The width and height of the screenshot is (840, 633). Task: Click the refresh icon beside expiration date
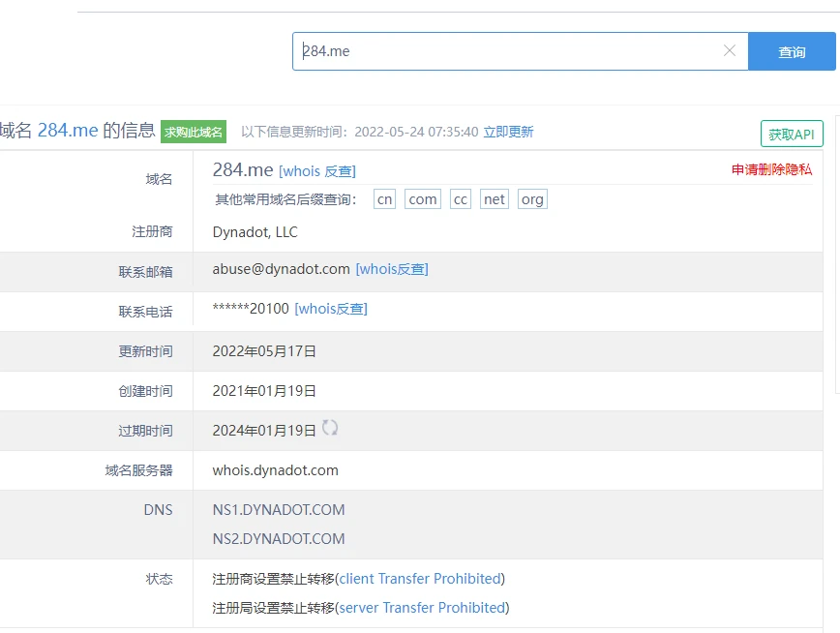(x=330, y=428)
